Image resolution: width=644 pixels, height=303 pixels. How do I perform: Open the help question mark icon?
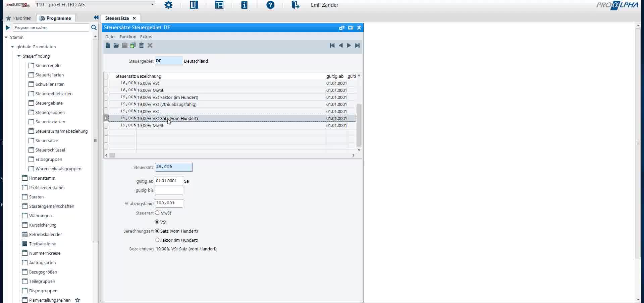point(270,5)
